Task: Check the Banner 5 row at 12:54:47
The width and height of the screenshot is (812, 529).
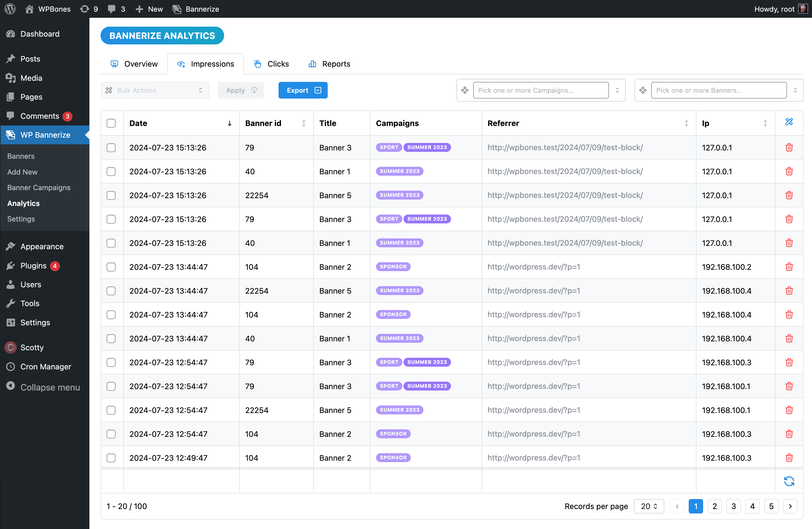Action: (111, 410)
